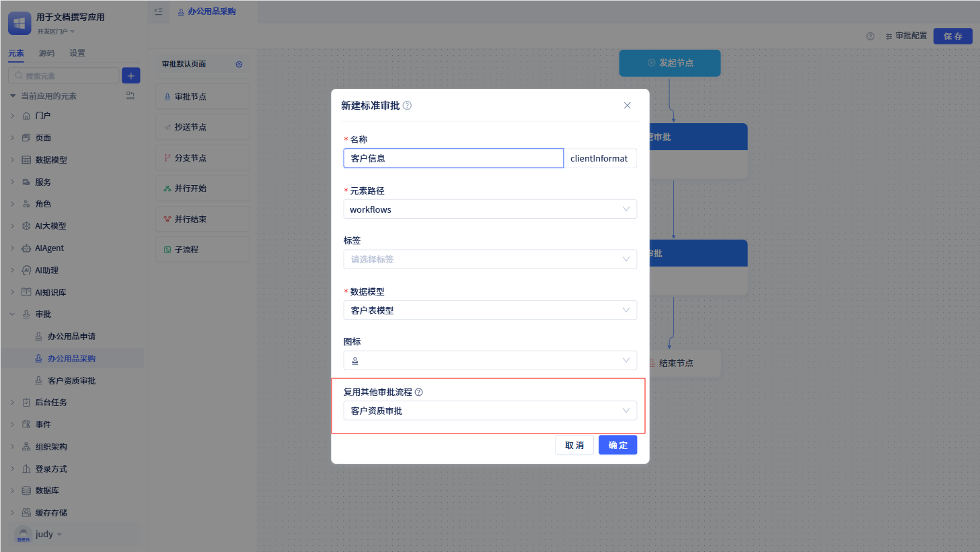980x552 pixels.
Task: Click the 缓存存储 icon
Action: click(x=26, y=512)
